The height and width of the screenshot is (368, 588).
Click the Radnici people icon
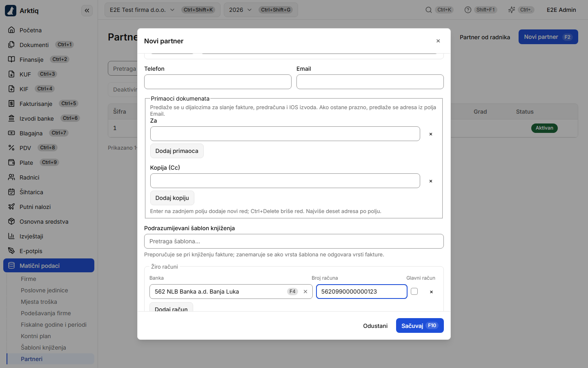click(x=11, y=177)
